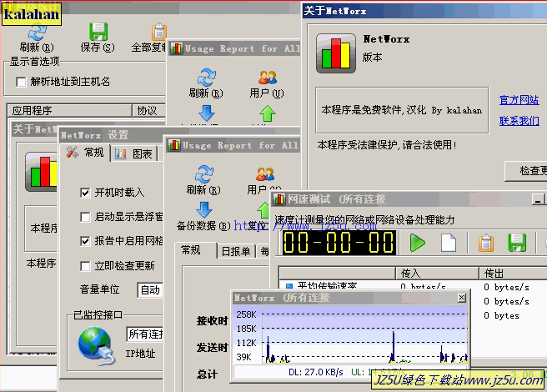Click clipboard icon in speed test toolbar

click(x=486, y=243)
